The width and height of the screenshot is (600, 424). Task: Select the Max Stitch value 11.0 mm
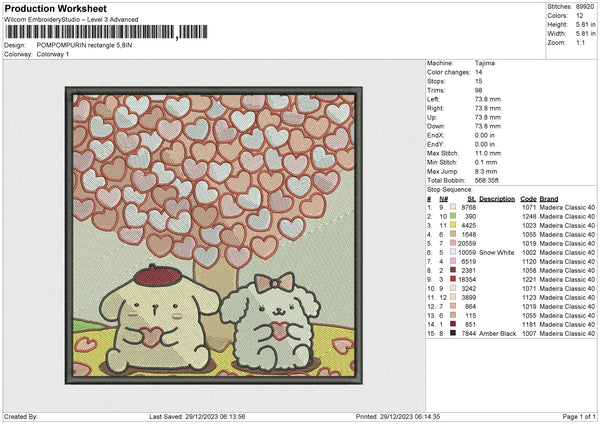(488, 153)
